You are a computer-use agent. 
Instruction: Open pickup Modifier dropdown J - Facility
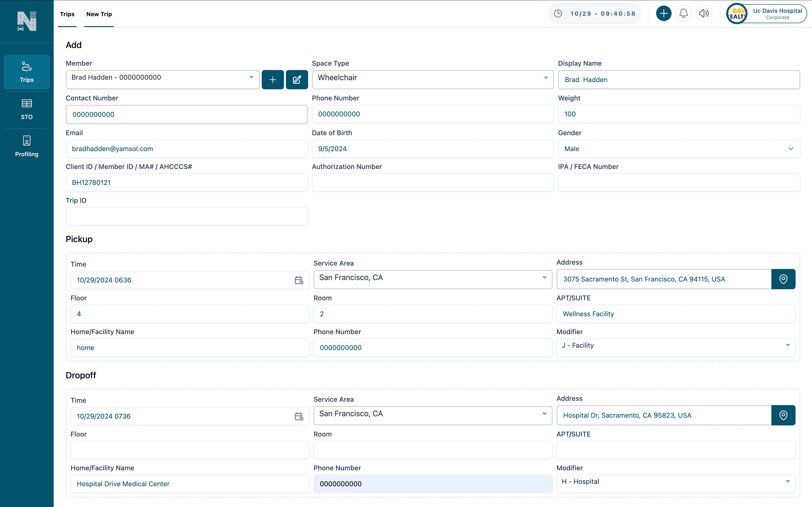click(x=788, y=345)
